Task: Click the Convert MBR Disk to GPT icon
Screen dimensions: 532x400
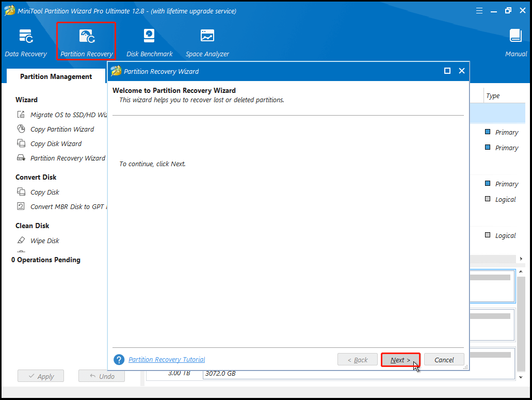Action: [x=21, y=206]
